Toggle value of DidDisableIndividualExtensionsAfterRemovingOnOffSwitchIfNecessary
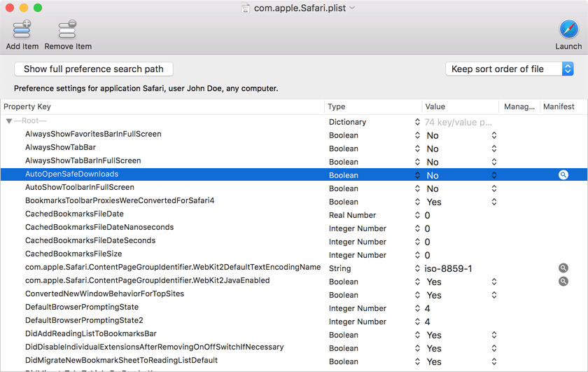Viewport: 588px width, 372px height. 494,348
